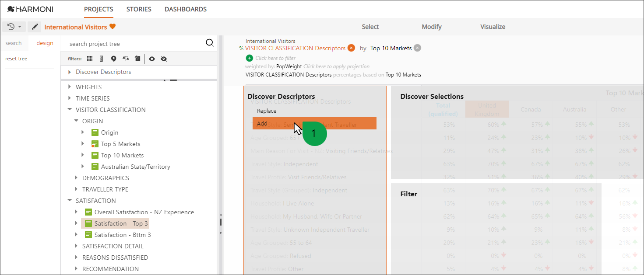The image size is (644, 275).
Task: Remove Top 10 Markets with grey x
Action: coord(417,48)
